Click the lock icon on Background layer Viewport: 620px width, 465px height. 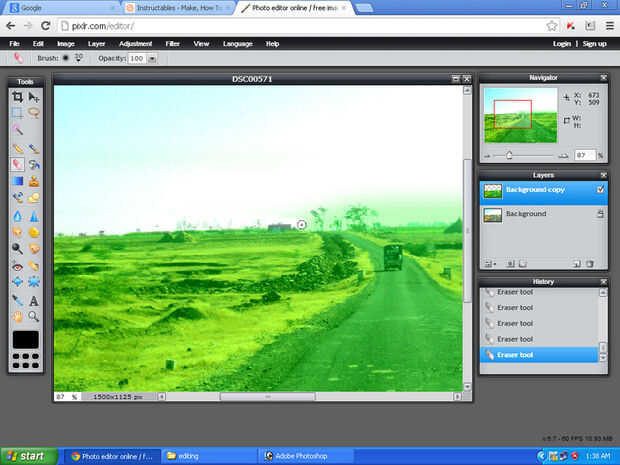coord(600,214)
